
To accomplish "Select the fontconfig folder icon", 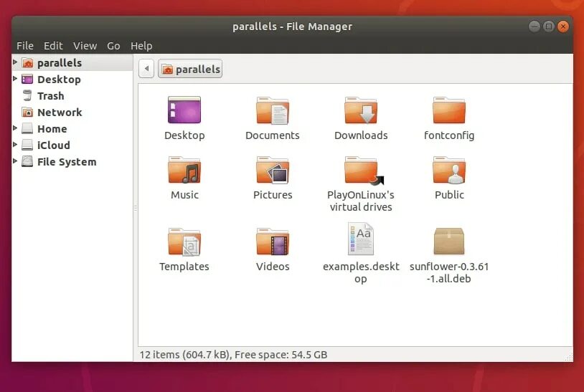I will pos(449,110).
